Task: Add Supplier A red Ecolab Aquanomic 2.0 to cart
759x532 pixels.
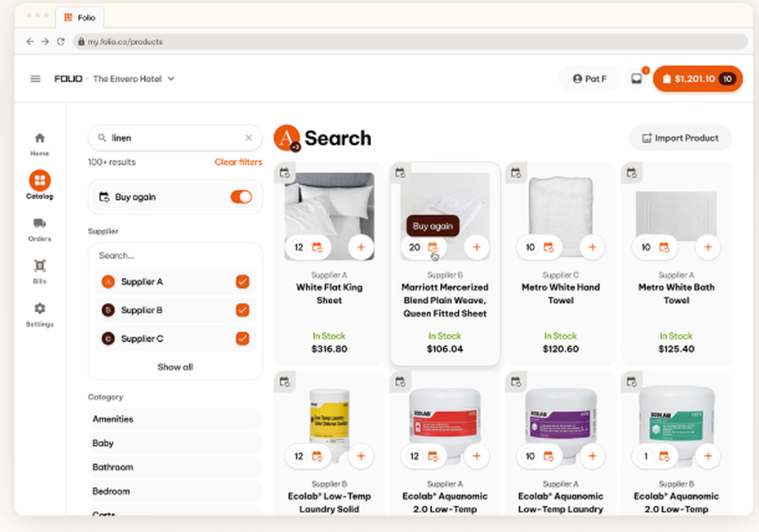Action: (477, 456)
